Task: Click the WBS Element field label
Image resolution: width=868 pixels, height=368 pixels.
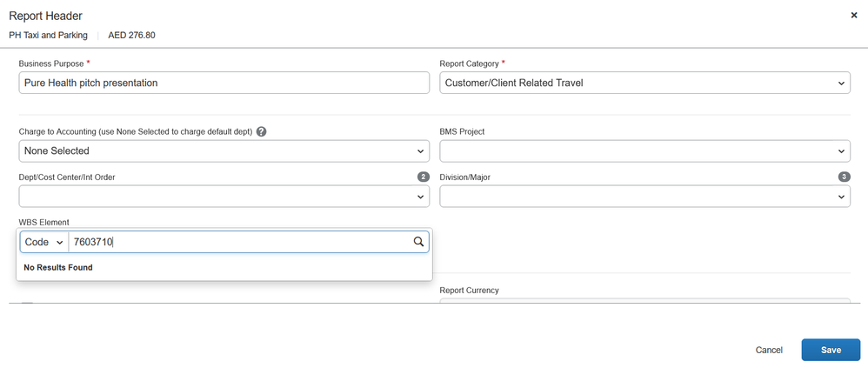Action: [x=44, y=223]
